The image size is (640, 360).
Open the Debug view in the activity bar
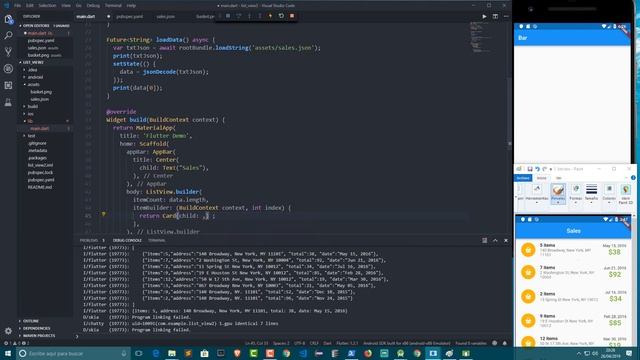tap(8, 69)
